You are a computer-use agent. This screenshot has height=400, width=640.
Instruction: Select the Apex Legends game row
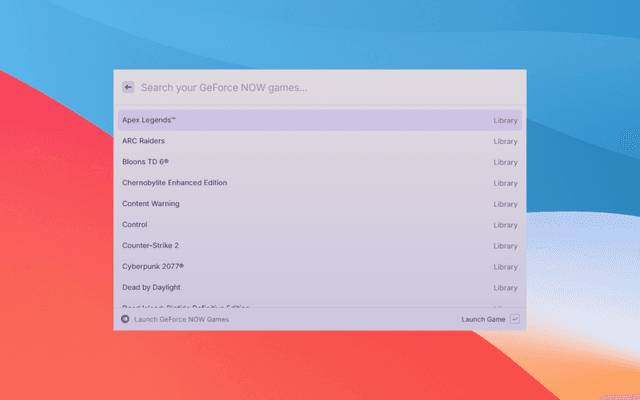[x=320, y=120]
